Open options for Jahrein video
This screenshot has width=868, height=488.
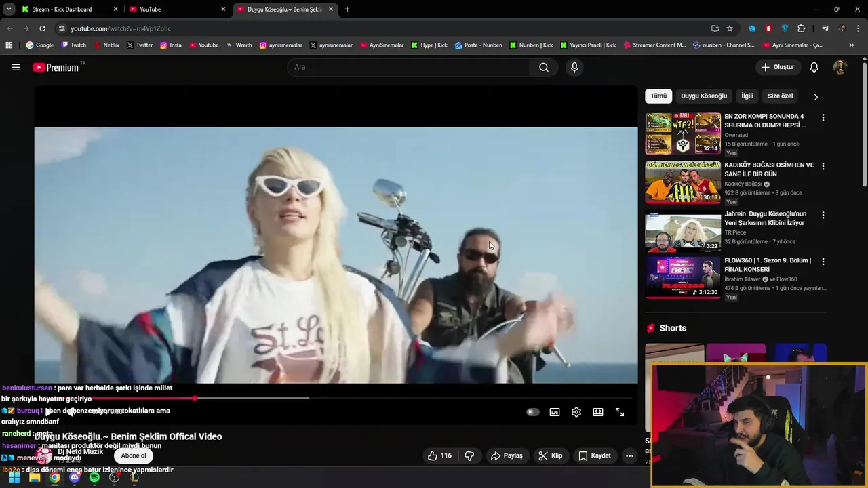[x=823, y=215]
